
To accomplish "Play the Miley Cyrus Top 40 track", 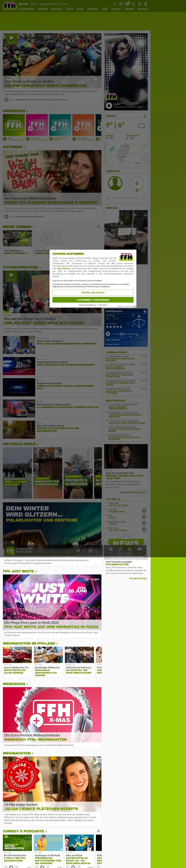I will [144, 529].
